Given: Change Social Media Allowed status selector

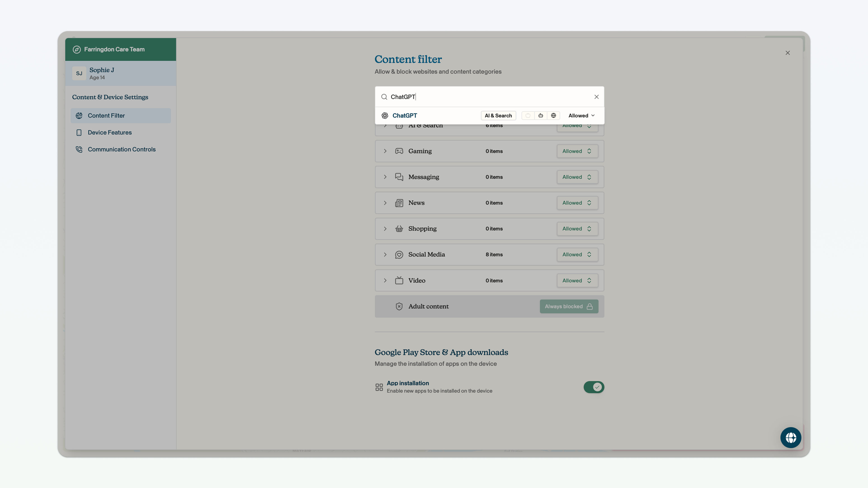Looking at the screenshot, I should coord(577,255).
